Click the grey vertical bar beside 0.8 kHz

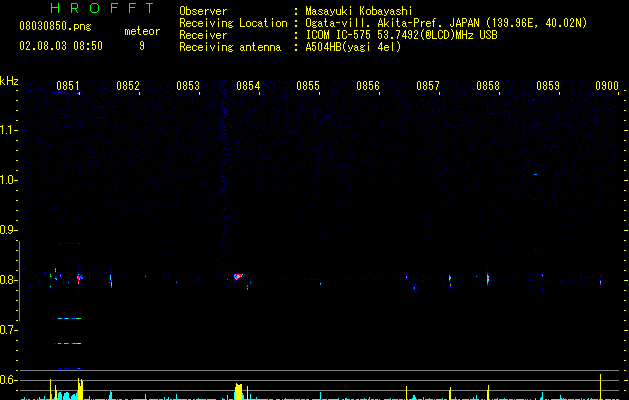coord(19,280)
